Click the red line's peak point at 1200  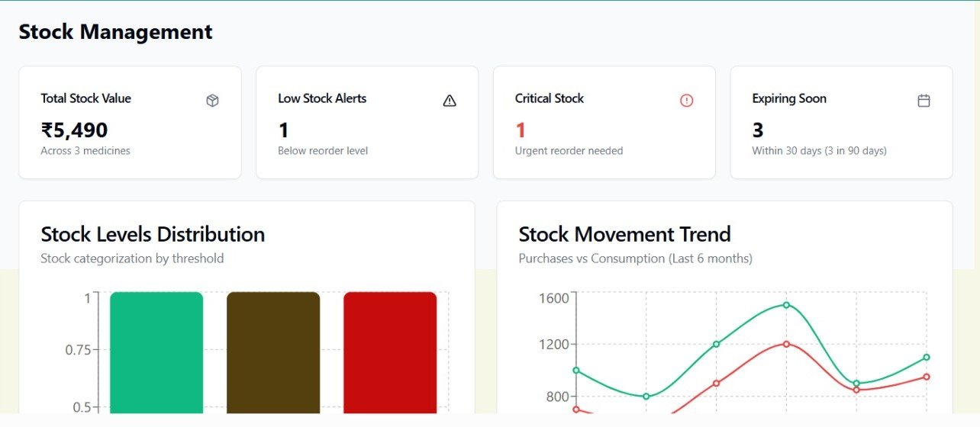click(x=786, y=344)
